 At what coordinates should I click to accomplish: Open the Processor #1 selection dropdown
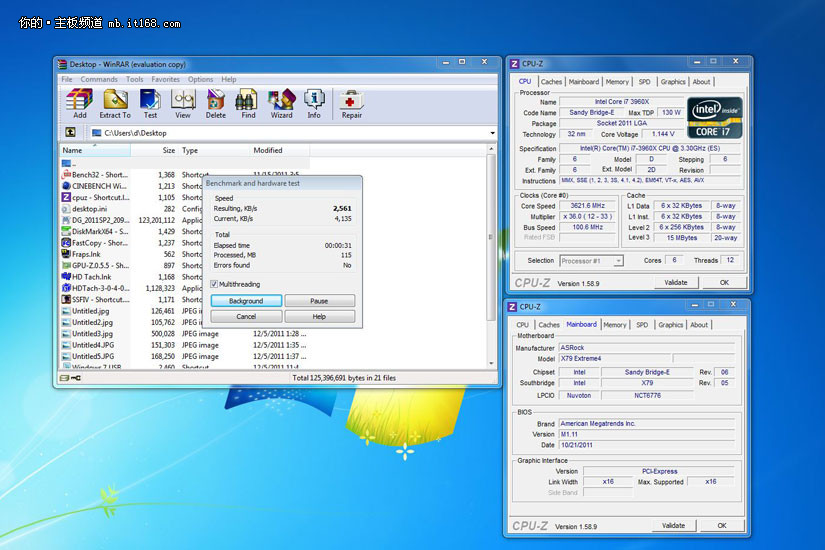(x=590, y=261)
